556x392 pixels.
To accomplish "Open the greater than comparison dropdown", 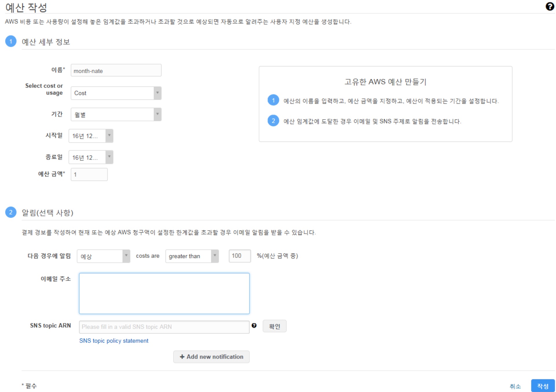I will point(192,256).
